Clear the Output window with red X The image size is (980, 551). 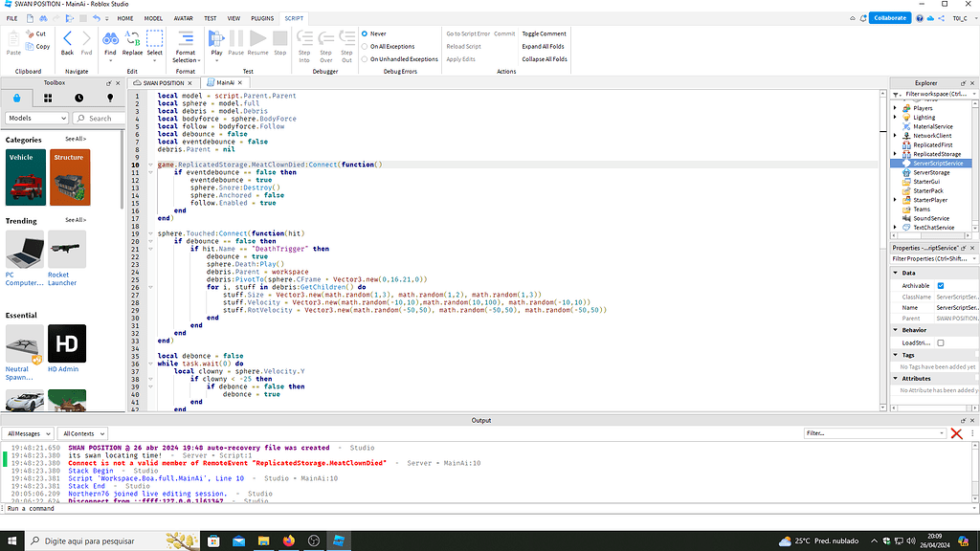[955, 433]
